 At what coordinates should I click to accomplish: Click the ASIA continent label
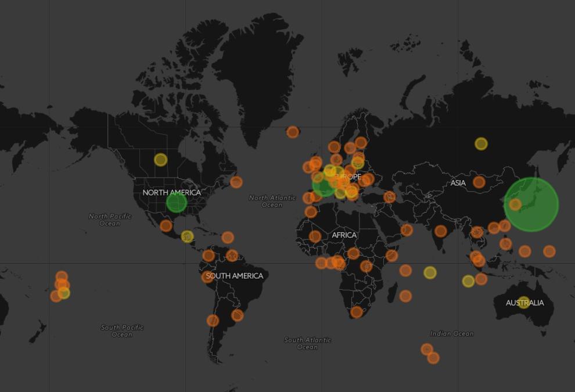458,183
